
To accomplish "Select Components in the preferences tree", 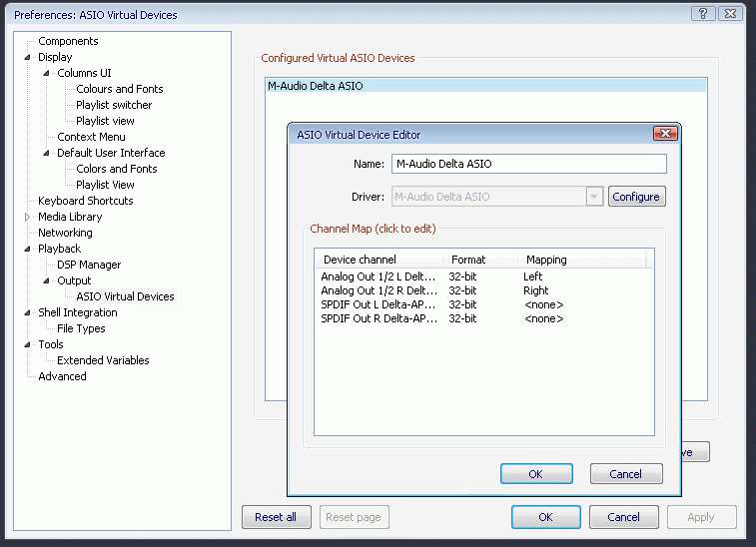I will (68, 42).
